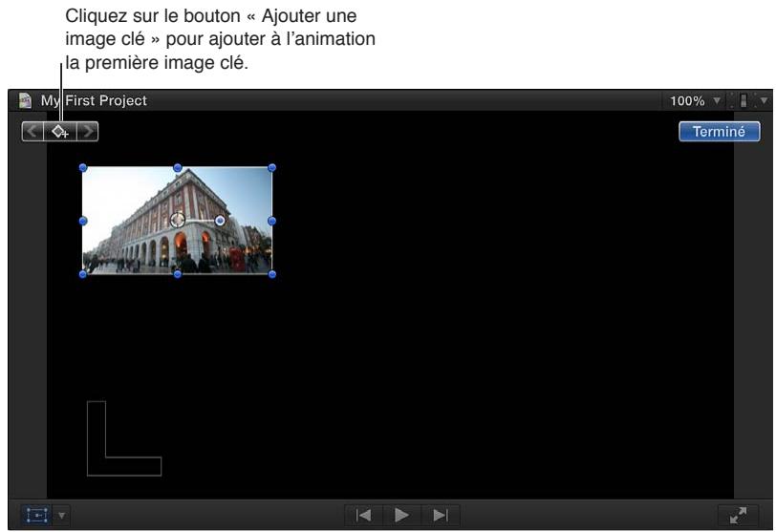Click the top-center scale handle
This screenshot has width=776, height=532.
pos(178,168)
